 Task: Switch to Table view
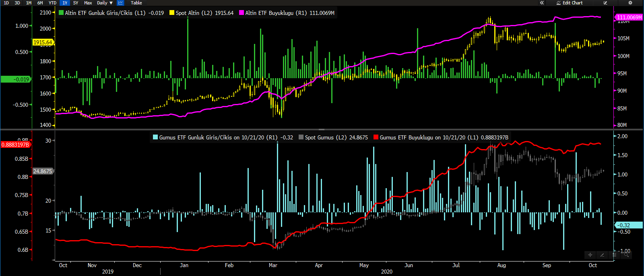point(136,3)
